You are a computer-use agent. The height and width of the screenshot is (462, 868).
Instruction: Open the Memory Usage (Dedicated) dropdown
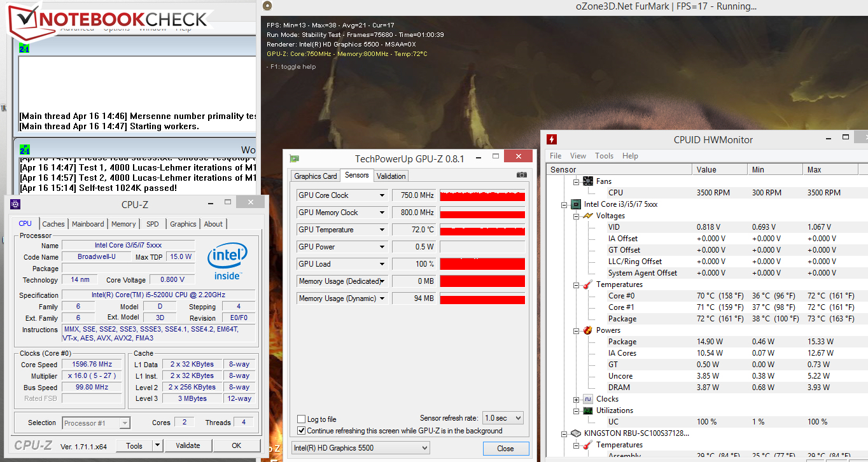[382, 281]
